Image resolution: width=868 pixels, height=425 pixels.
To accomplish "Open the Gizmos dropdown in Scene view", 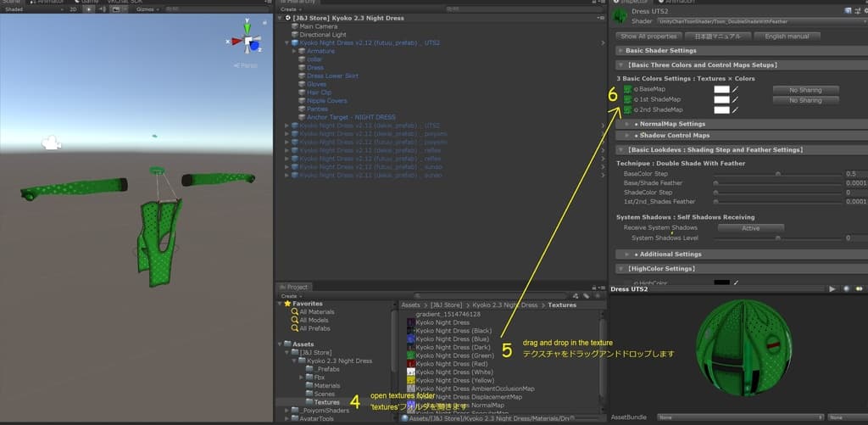I will pos(147,9).
